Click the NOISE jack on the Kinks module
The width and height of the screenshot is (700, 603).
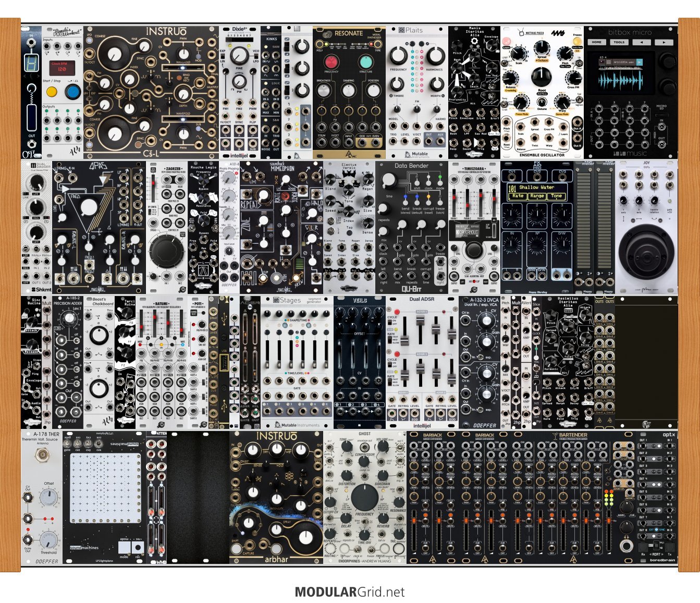pos(266,142)
